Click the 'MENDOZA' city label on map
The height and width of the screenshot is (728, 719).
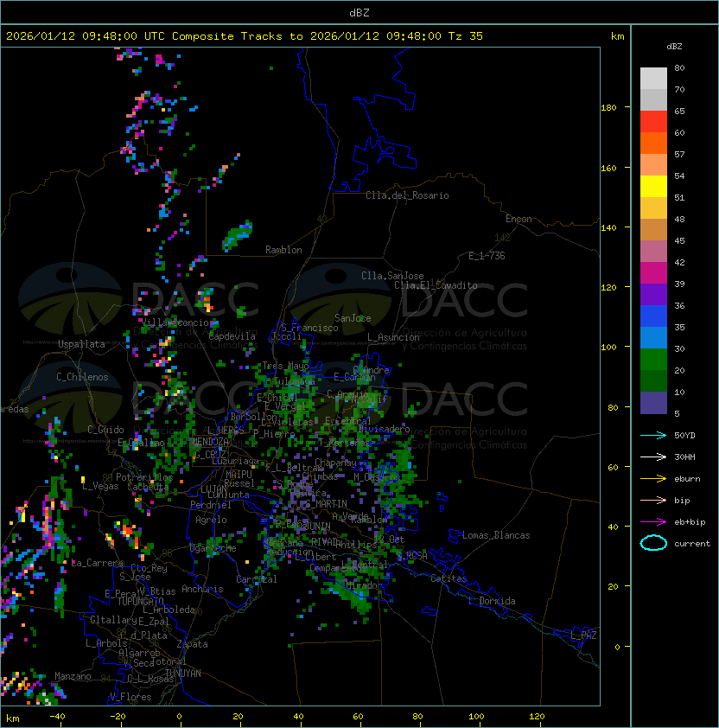point(210,441)
